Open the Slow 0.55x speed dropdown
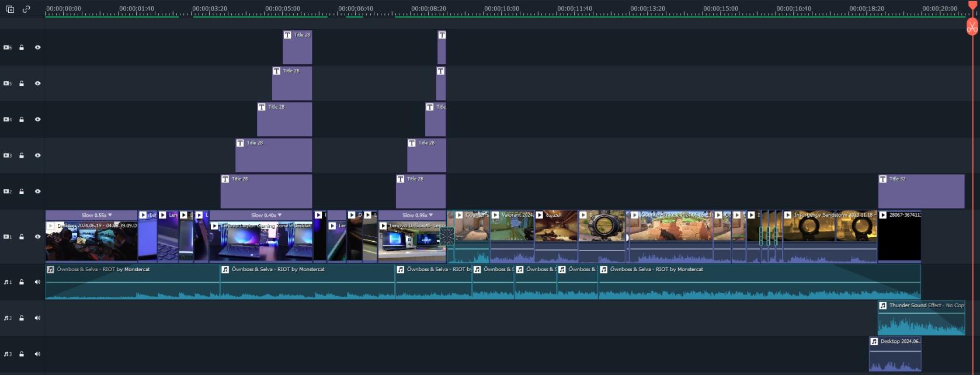The width and height of the screenshot is (980, 375). 97,215
